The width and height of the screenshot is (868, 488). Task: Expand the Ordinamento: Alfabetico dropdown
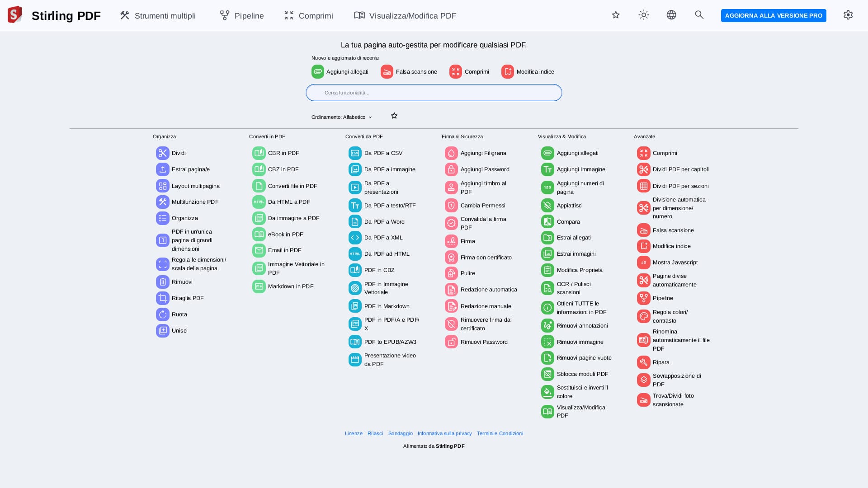point(342,117)
